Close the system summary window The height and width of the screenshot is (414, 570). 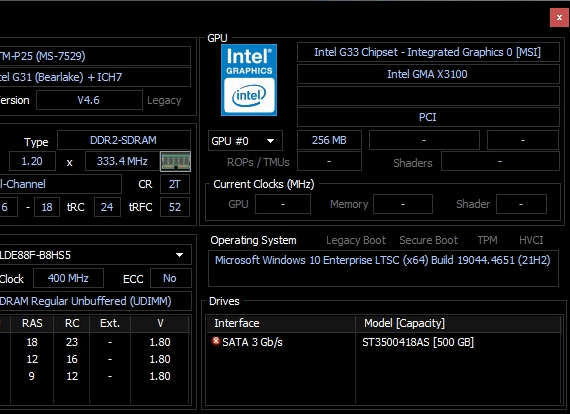click(x=559, y=17)
